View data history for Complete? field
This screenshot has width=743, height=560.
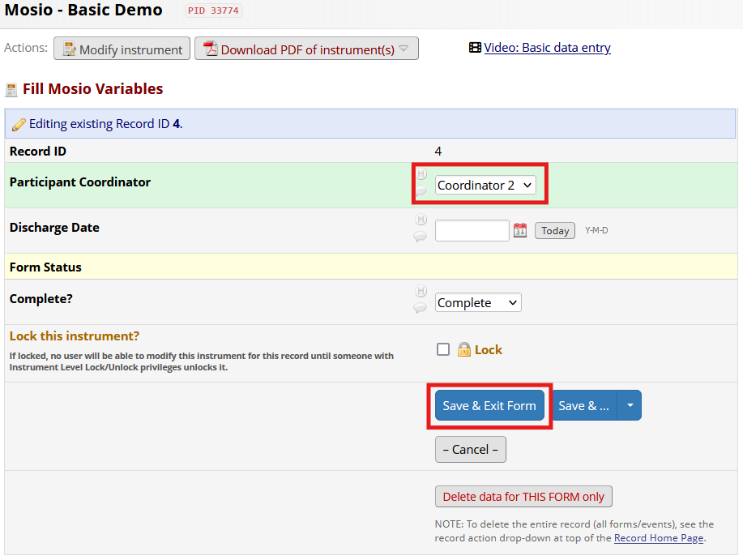tap(421, 291)
